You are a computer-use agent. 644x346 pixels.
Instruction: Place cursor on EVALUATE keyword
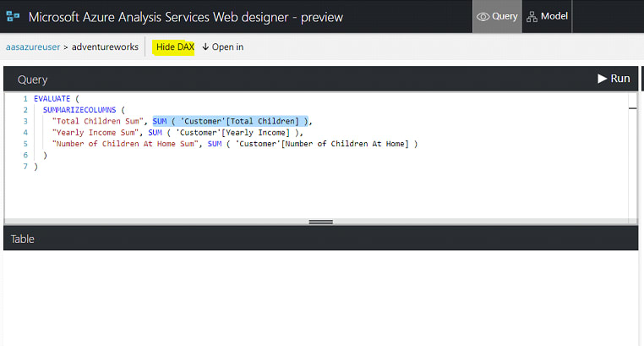click(52, 99)
